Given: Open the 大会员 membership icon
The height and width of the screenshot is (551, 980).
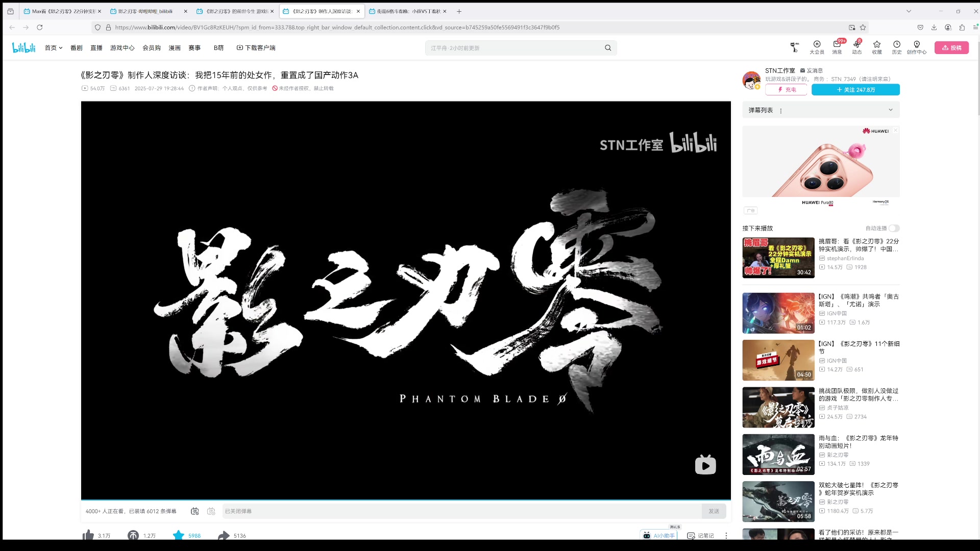Looking at the screenshot, I should coord(817,47).
